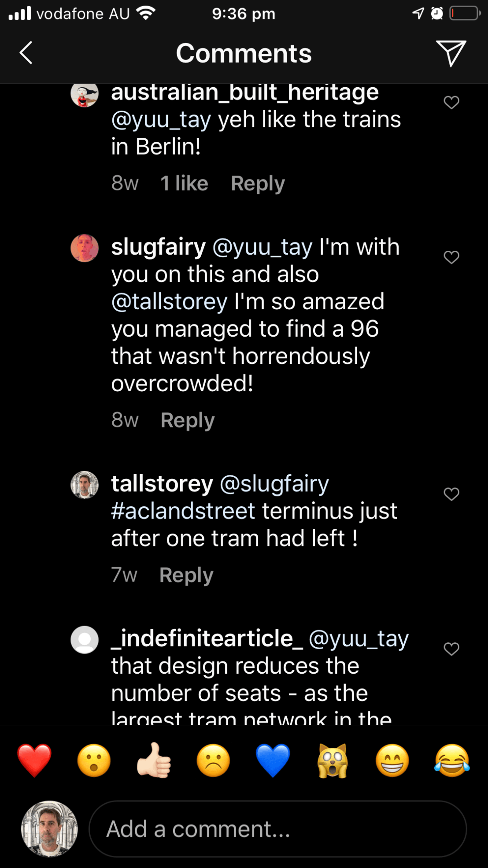Insert the grinning face emoji
Viewport: 488px width, 868px height.
pyautogui.click(x=392, y=760)
